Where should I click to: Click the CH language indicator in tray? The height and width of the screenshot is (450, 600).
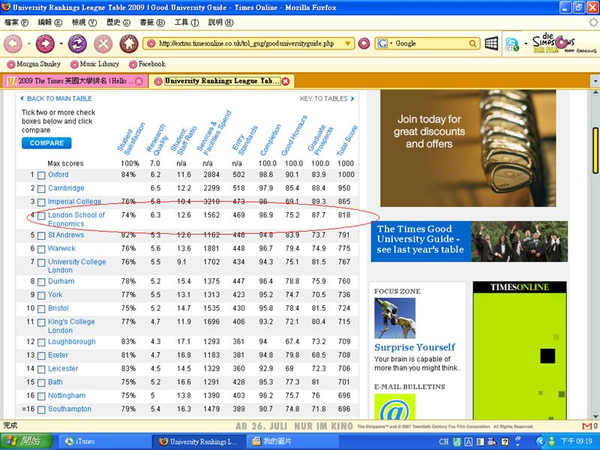click(x=444, y=442)
